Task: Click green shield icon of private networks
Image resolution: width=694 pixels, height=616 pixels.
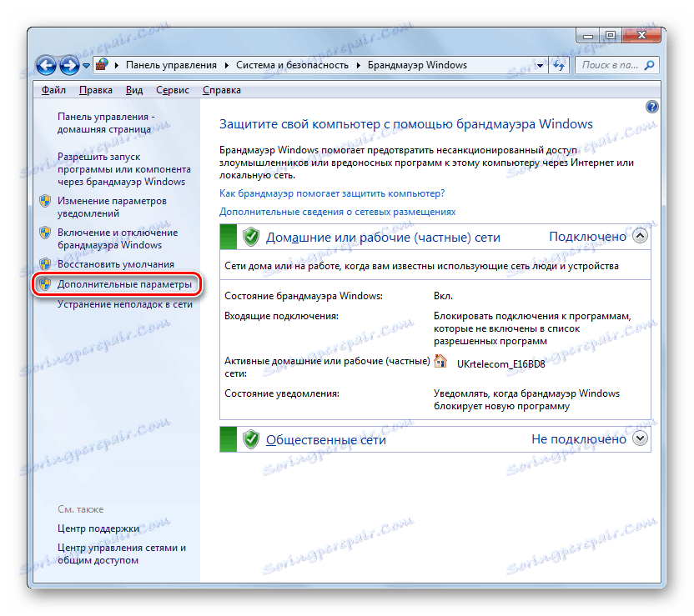Action: 251,237
